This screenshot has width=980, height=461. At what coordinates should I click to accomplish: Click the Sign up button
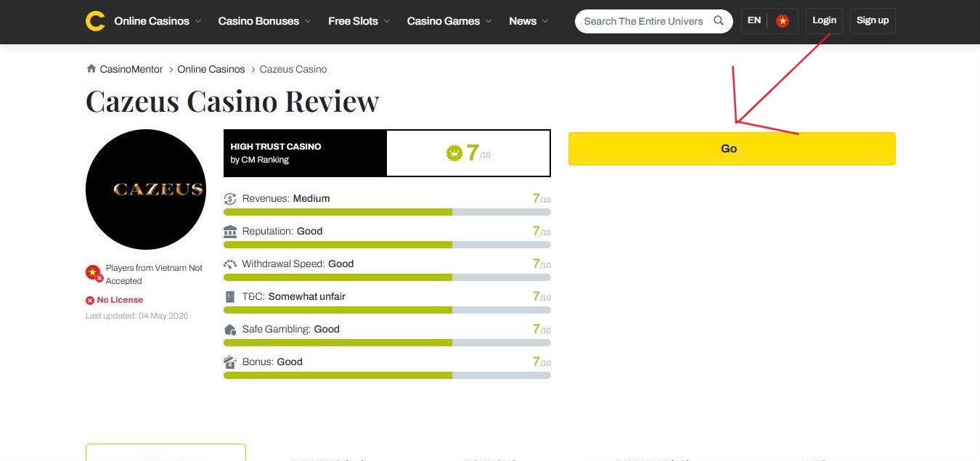pyautogui.click(x=873, y=20)
